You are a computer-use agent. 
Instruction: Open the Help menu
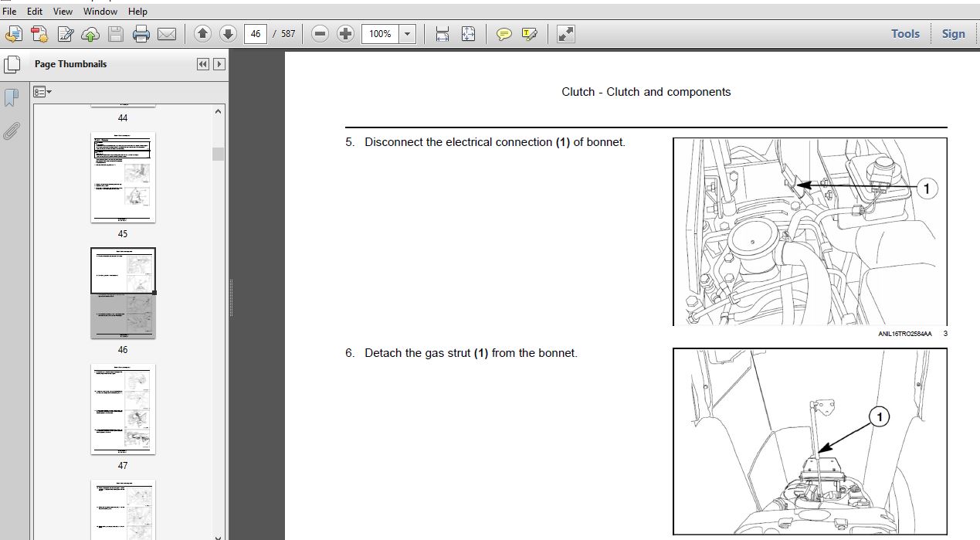[x=137, y=12]
